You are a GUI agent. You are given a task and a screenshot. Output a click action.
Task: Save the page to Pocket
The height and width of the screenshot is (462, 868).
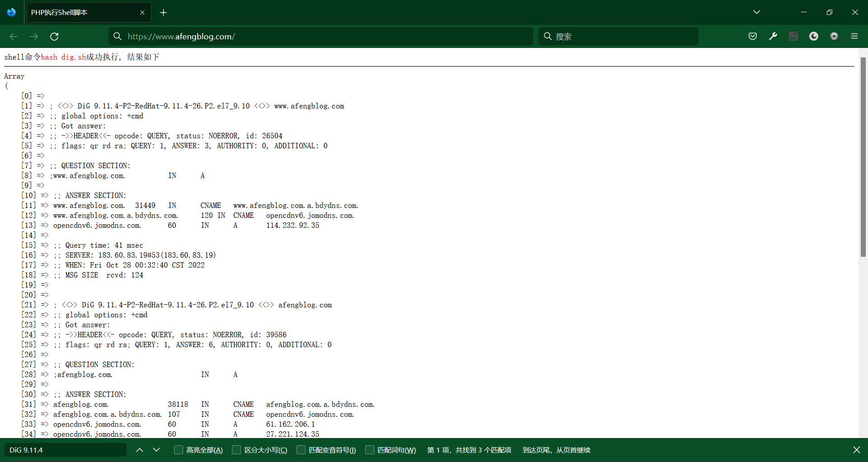tap(753, 36)
